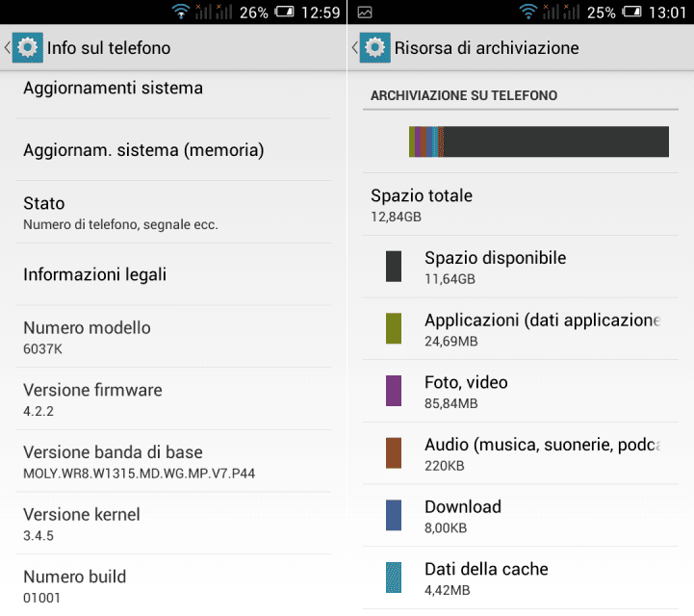This screenshot has width=694, height=616.
Task: Tap Wi-Fi icon in left status bar
Action: click(181, 12)
